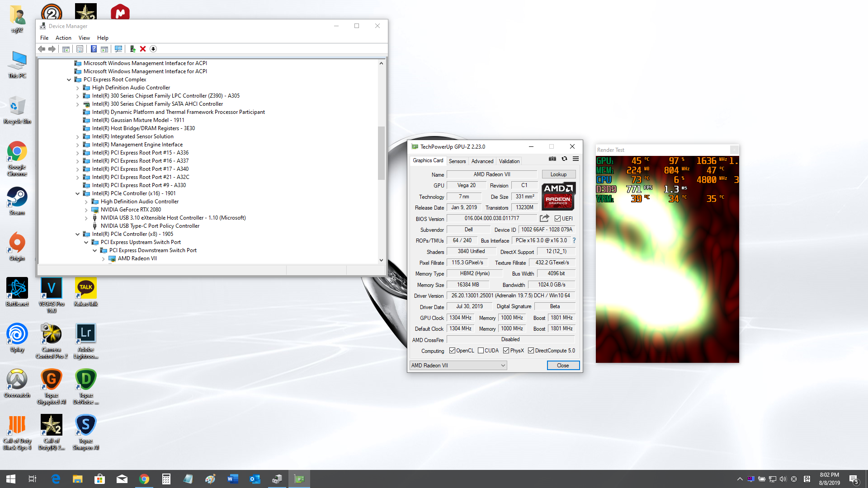
Task: Open the Help menu in Device Manager
Action: [x=103, y=38]
